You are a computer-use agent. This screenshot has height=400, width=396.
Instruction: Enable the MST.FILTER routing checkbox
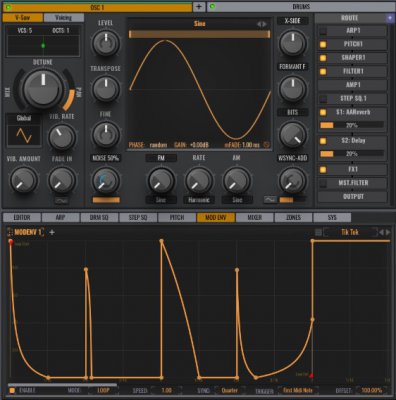pyautogui.click(x=323, y=183)
